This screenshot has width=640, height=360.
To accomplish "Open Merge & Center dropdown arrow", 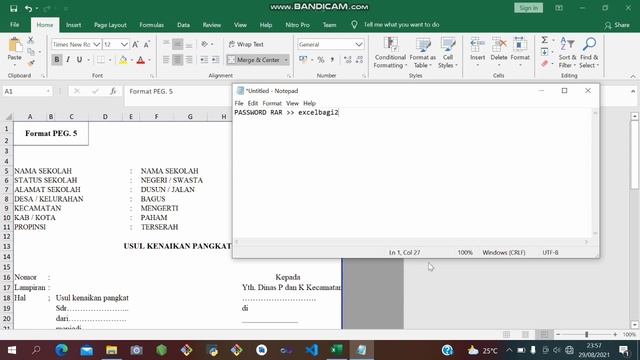I will point(286,60).
